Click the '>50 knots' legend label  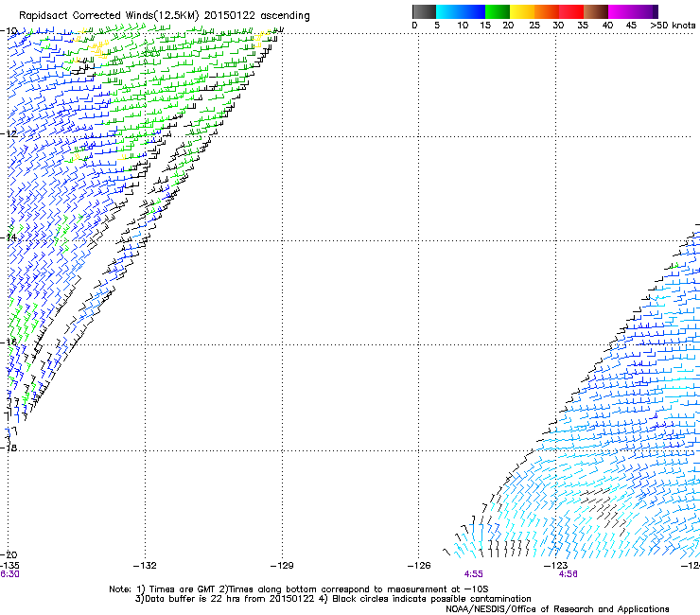[673, 26]
